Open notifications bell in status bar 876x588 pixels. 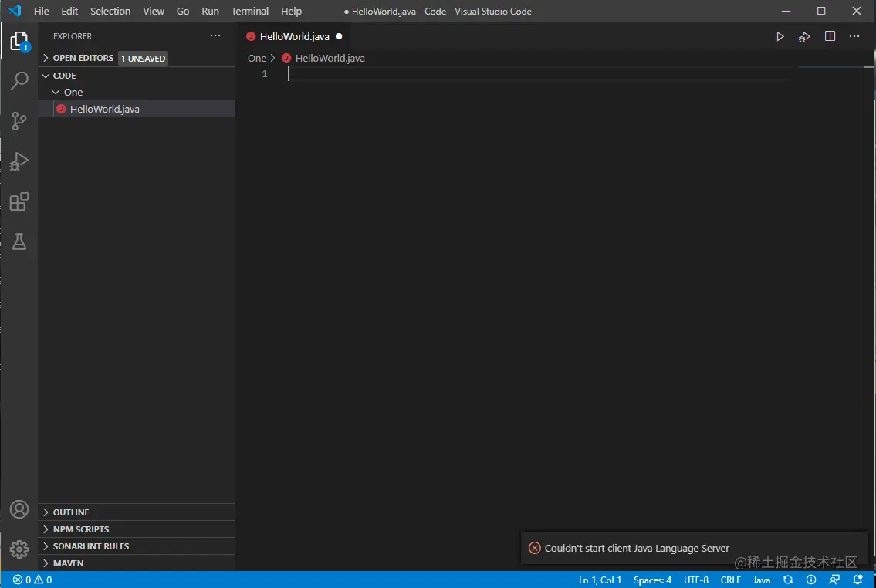click(858, 580)
